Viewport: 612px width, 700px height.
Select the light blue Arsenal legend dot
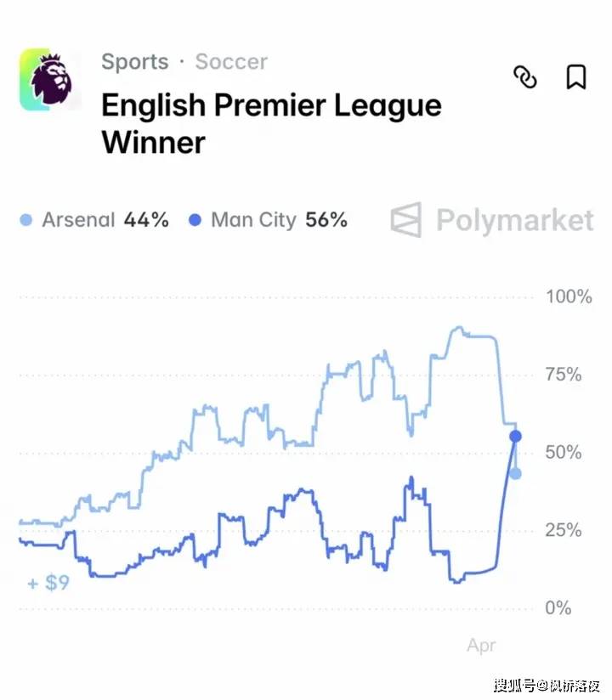point(25,220)
